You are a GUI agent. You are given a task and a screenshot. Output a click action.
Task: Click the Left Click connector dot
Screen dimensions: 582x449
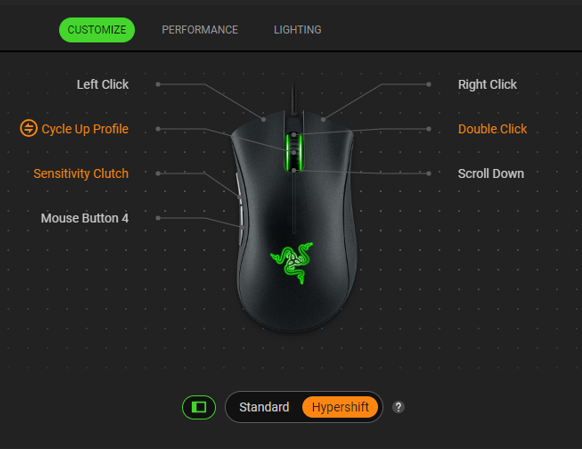158,85
